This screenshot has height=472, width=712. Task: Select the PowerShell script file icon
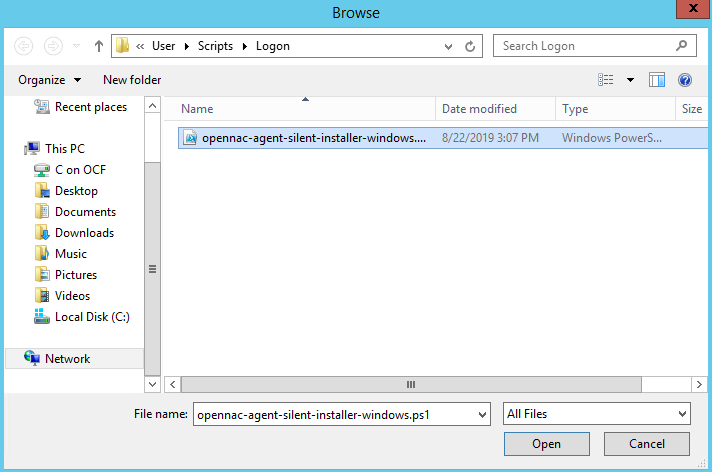coord(190,138)
